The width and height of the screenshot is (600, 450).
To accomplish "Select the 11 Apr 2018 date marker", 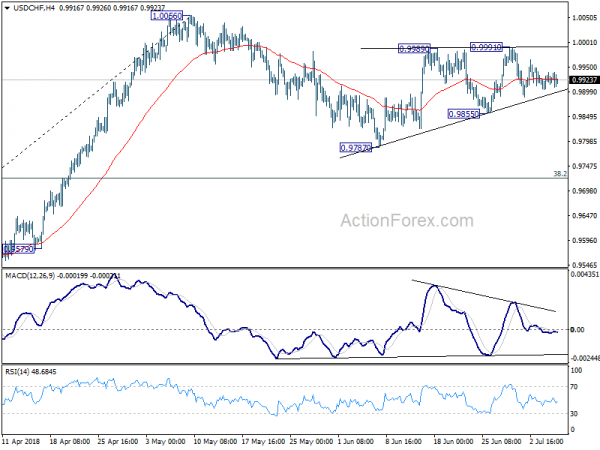I will point(21,441).
